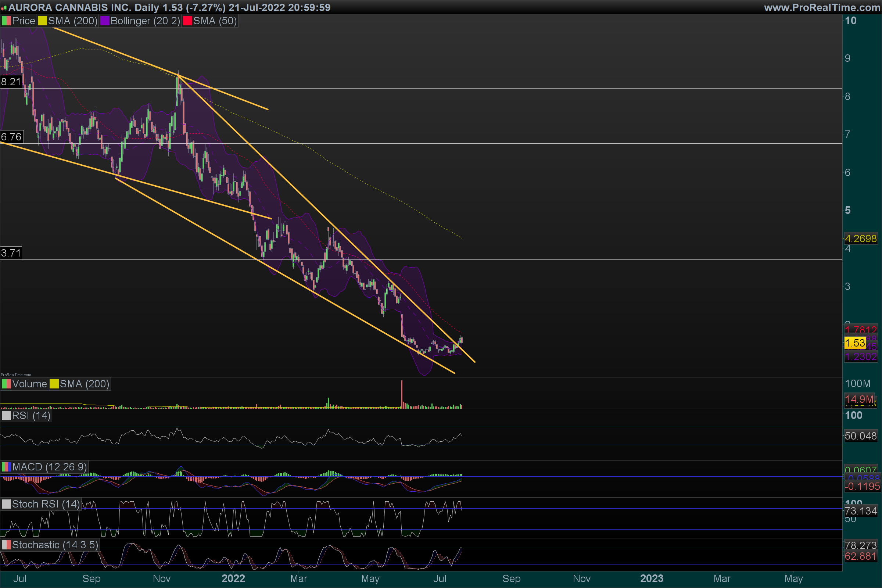Viewport: 882px width, 588px height.
Task: Click the yellow 1.53 current price tag
Action: (855, 343)
